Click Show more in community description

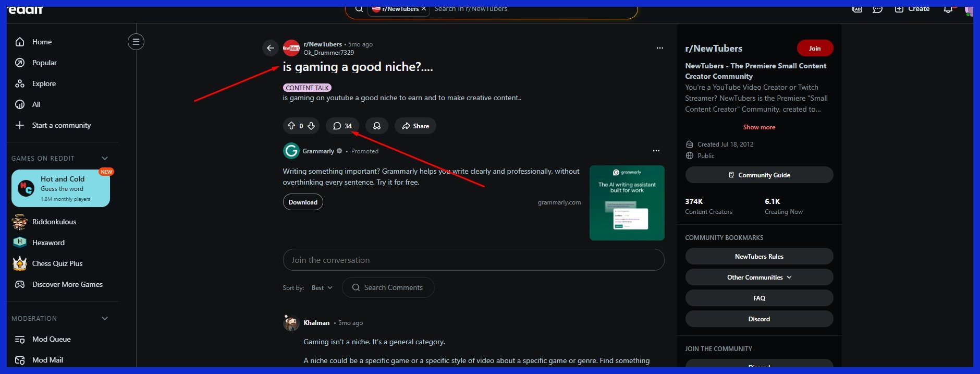[759, 127]
